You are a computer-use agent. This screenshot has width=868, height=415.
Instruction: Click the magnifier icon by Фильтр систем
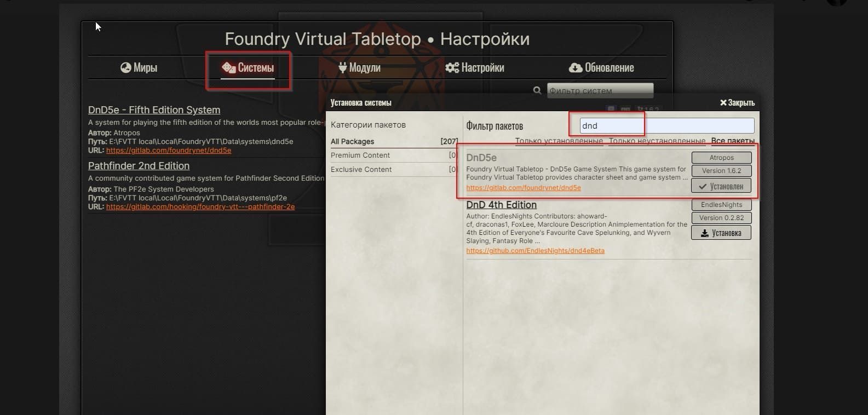point(537,90)
